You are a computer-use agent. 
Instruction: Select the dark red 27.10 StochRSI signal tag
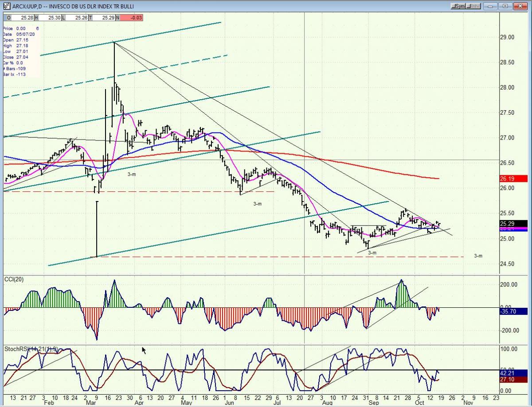click(x=513, y=380)
